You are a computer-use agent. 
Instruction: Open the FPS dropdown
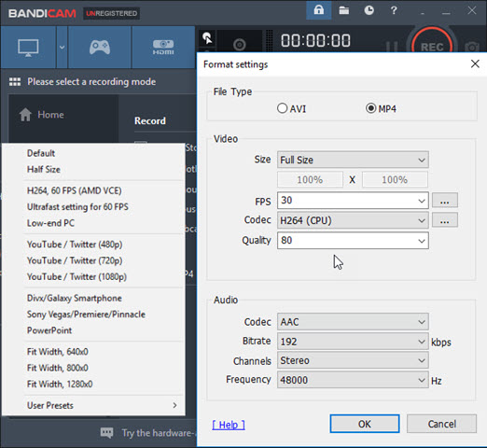pyautogui.click(x=353, y=201)
